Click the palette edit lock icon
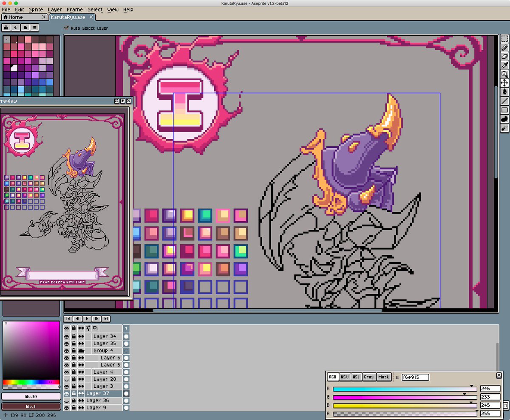This screenshot has height=420, width=510. [x=6, y=28]
